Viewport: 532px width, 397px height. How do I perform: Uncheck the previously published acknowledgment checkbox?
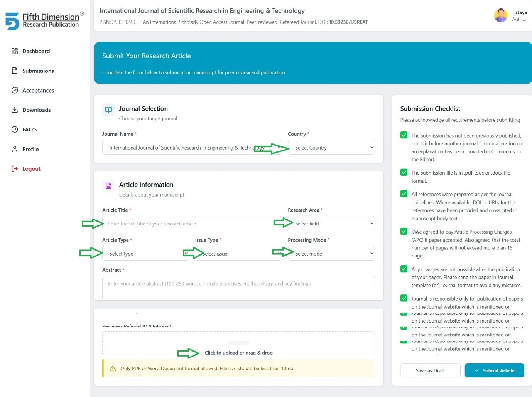pos(404,135)
